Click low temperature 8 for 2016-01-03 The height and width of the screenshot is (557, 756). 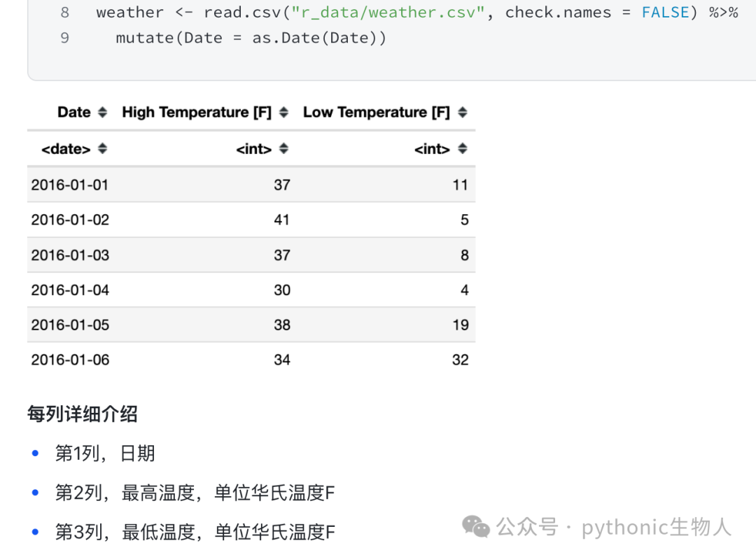tap(464, 255)
